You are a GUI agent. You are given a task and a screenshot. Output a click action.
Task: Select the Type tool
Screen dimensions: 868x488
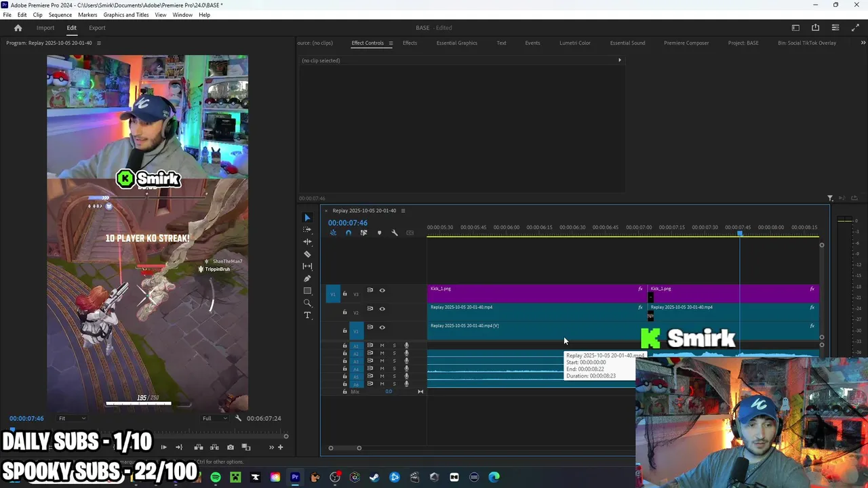click(307, 315)
